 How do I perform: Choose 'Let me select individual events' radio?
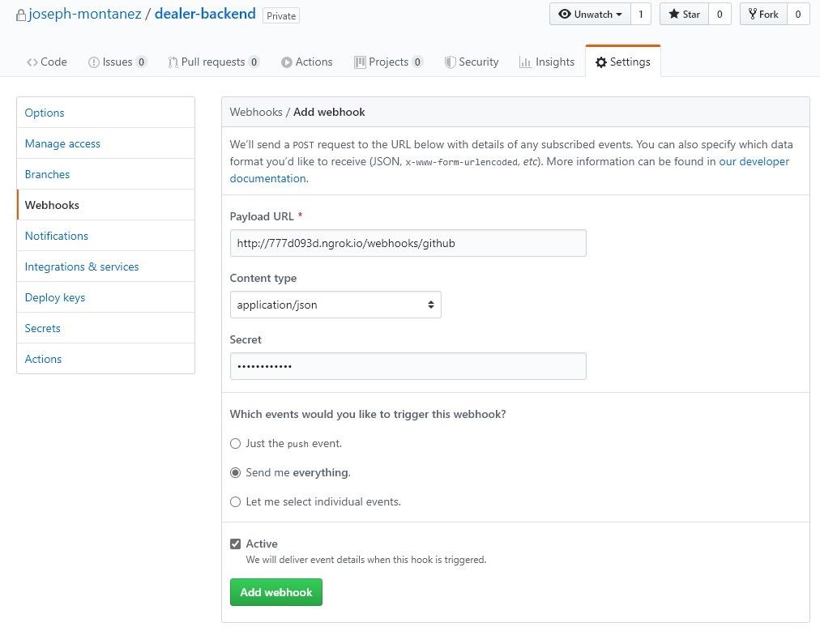(235, 502)
